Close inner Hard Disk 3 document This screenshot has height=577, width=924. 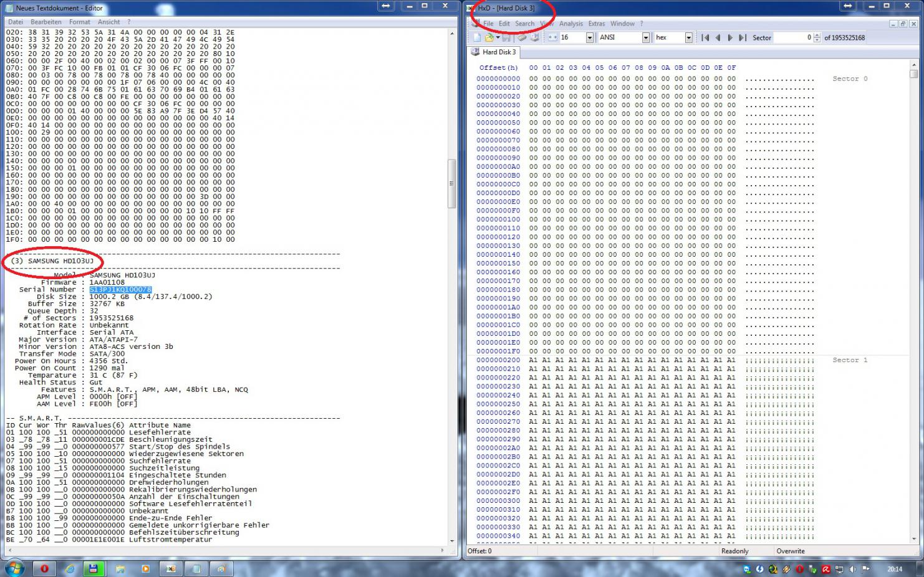click(913, 24)
